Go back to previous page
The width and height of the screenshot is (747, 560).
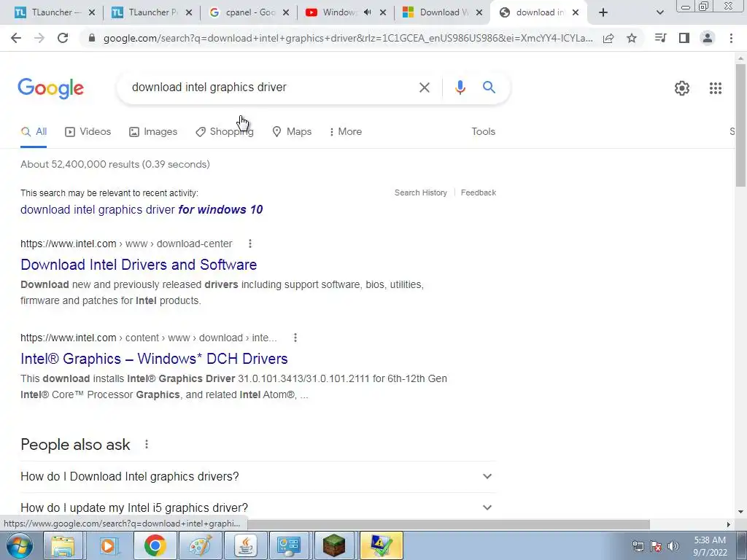16,38
